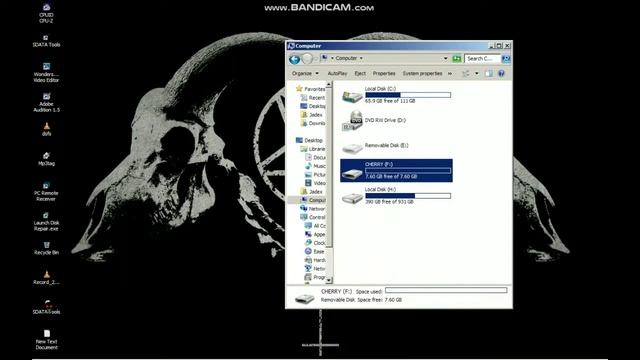Refresh the Computer window address bar
Image resolution: width=640 pixels, height=360 pixels.
click(x=456, y=59)
